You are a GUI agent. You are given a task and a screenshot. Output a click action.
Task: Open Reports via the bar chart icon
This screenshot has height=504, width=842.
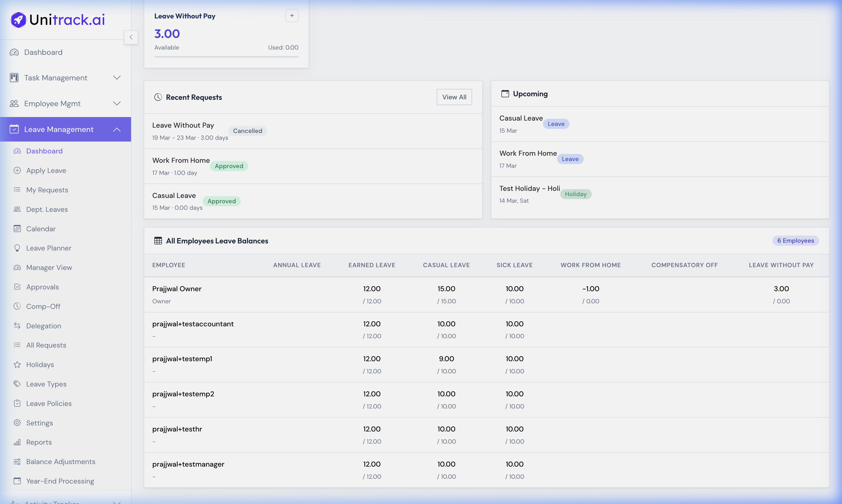tap(18, 442)
